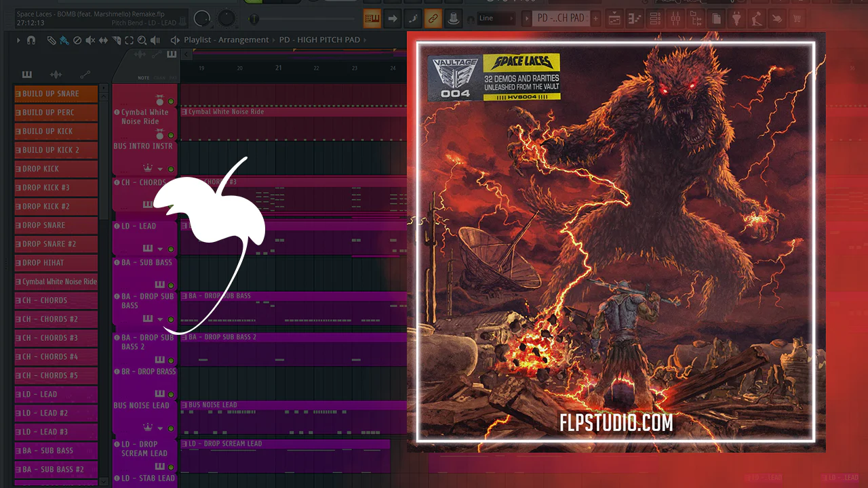Mute the Cymbal White Noise Ride track
Image resolution: width=868 pixels, height=488 pixels.
[171, 136]
